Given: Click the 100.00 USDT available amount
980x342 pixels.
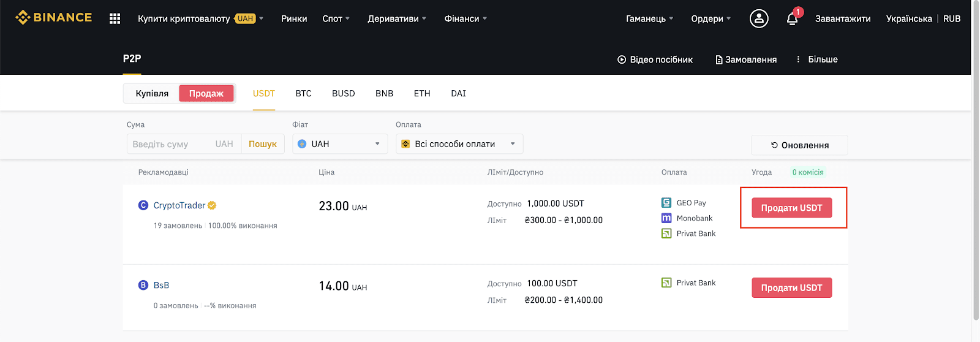Looking at the screenshot, I should point(552,283).
